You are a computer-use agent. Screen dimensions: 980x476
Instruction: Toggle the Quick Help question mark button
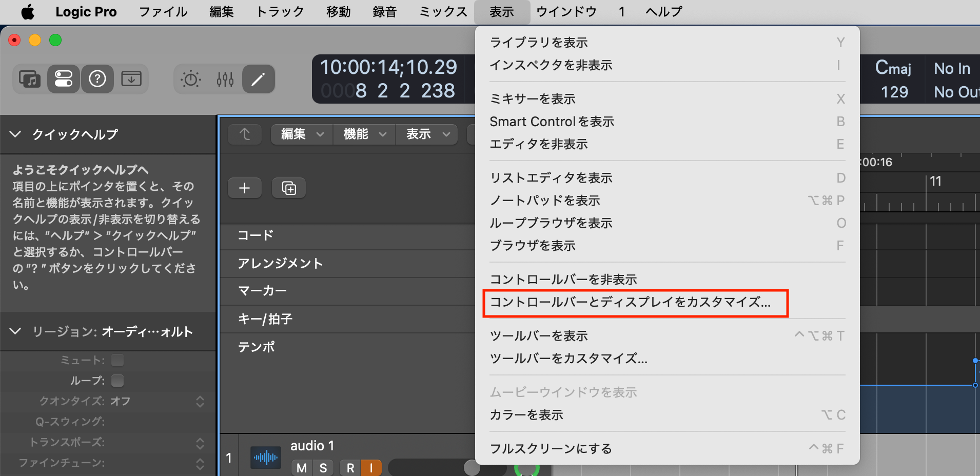coord(97,79)
